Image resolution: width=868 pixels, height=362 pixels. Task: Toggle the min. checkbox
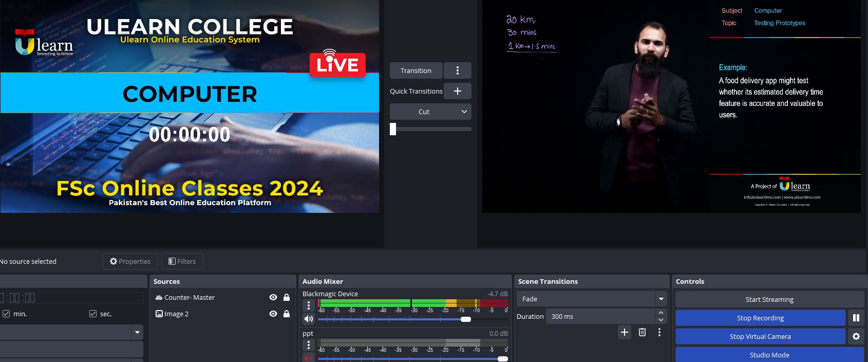6,314
